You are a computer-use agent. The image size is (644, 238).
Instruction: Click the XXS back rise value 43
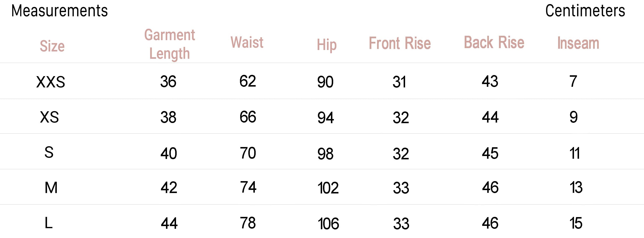click(490, 81)
